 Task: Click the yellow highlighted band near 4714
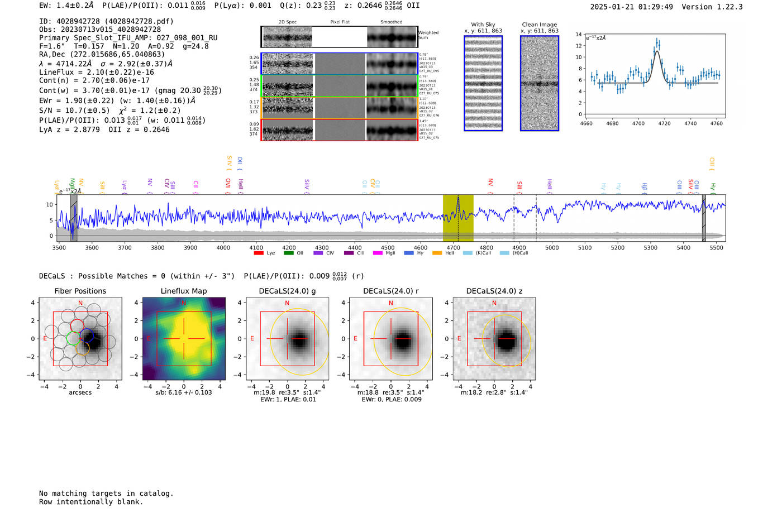click(x=458, y=218)
